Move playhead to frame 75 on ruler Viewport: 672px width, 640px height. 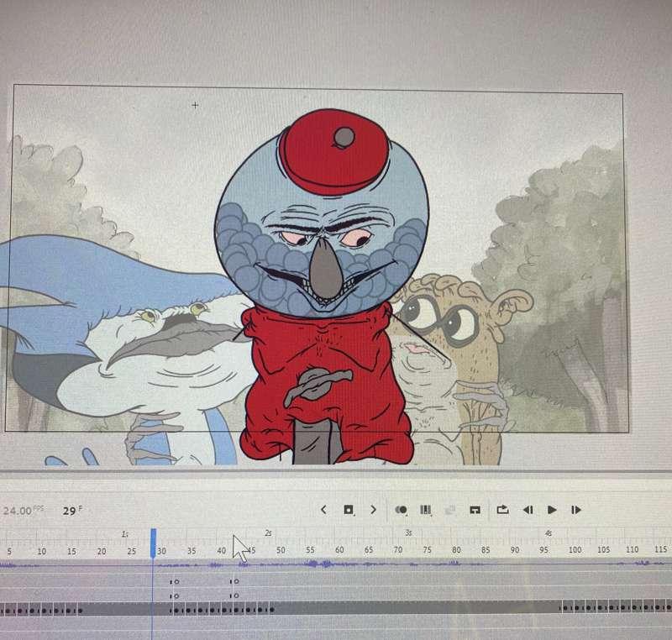[x=428, y=549]
